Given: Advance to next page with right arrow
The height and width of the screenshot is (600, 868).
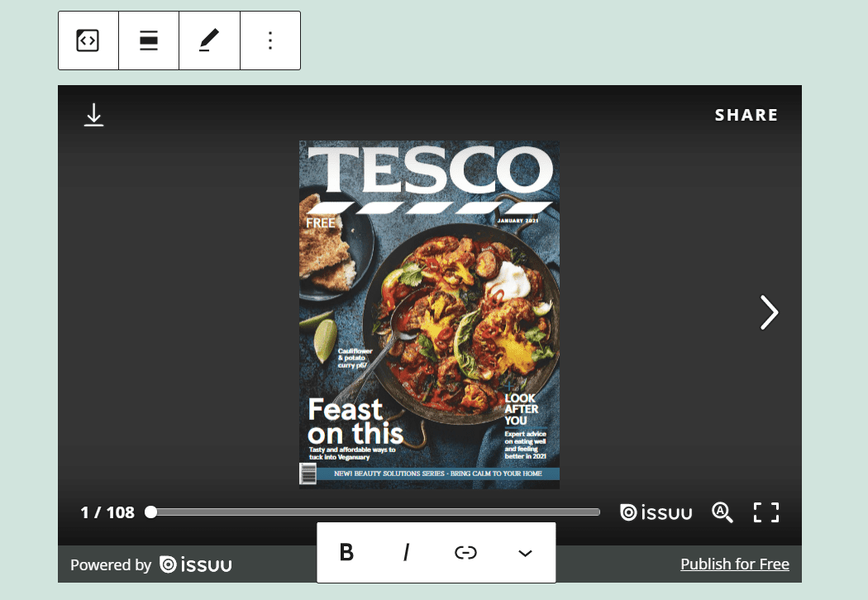Looking at the screenshot, I should pyautogui.click(x=769, y=313).
